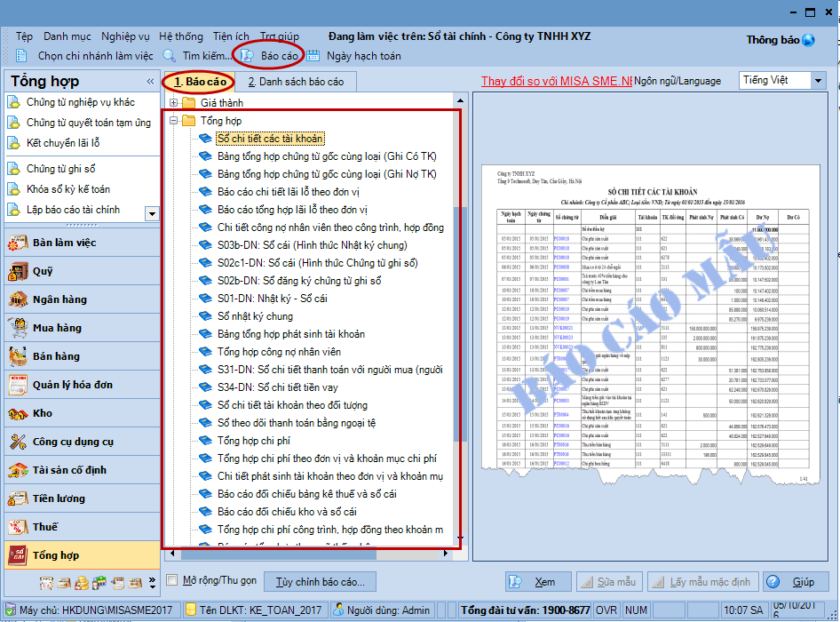The width and height of the screenshot is (840, 622).
Task: Open the Tài sản cố định module icon
Action: point(18,470)
